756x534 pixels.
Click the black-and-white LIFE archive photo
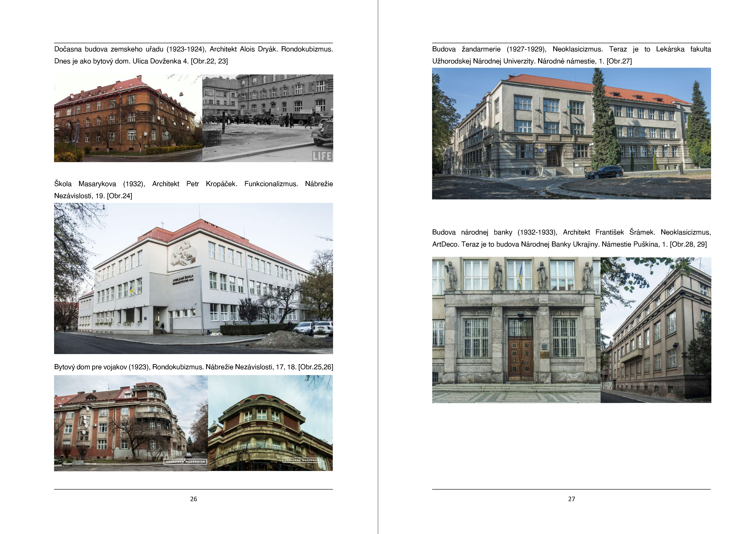[x=267, y=118]
